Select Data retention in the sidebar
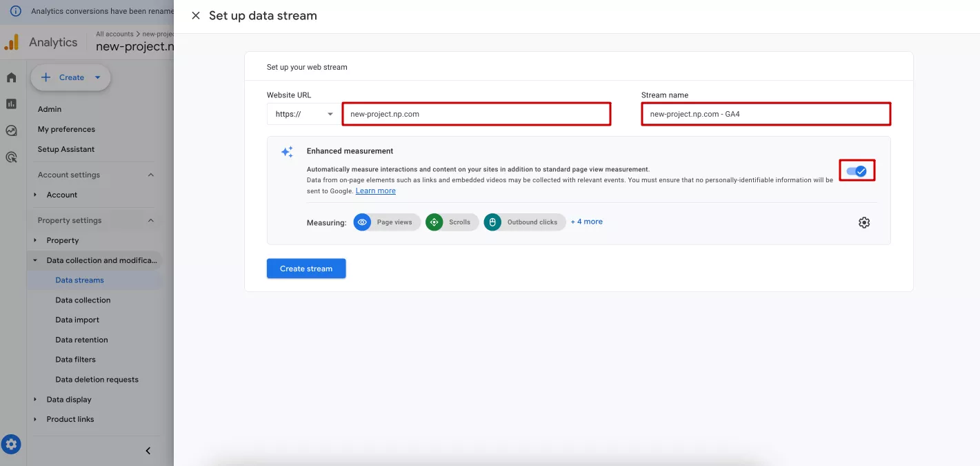 pyautogui.click(x=81, y=340)
